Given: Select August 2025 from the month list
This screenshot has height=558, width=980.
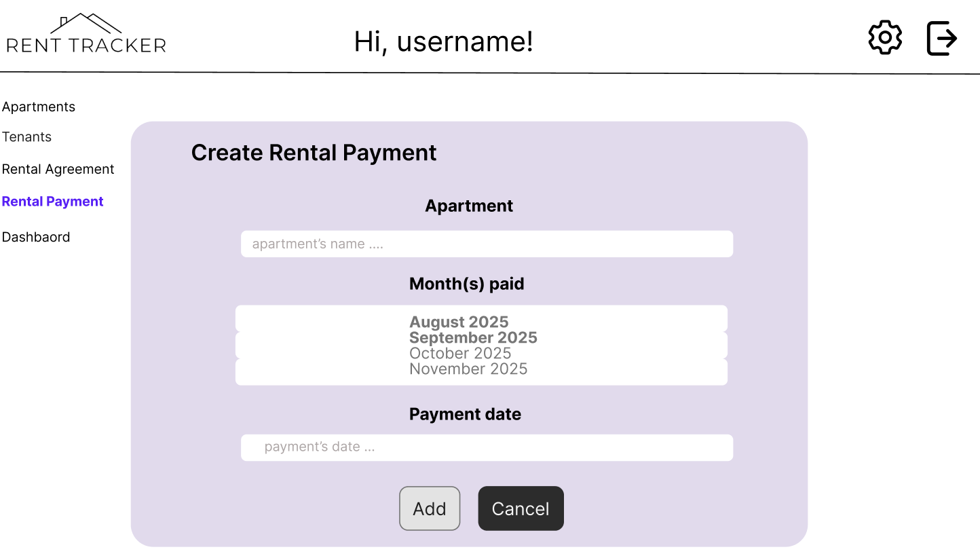Looking at the screenshot, I should click(459, 322).
